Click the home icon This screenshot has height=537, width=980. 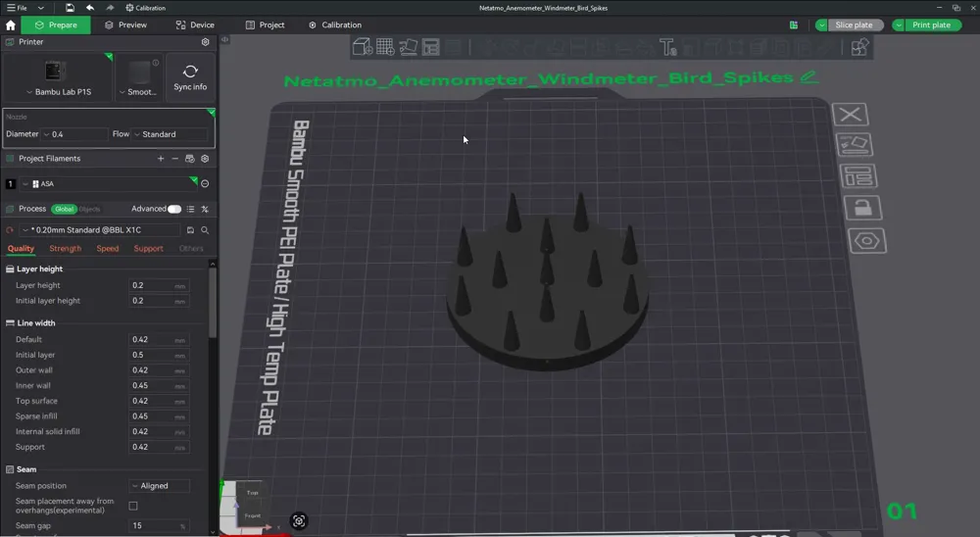[11, 25]
